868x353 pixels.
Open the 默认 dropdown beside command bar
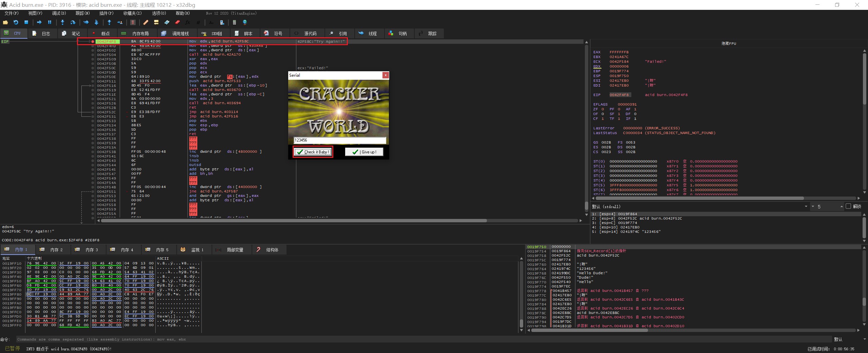(x=864, y=339)
